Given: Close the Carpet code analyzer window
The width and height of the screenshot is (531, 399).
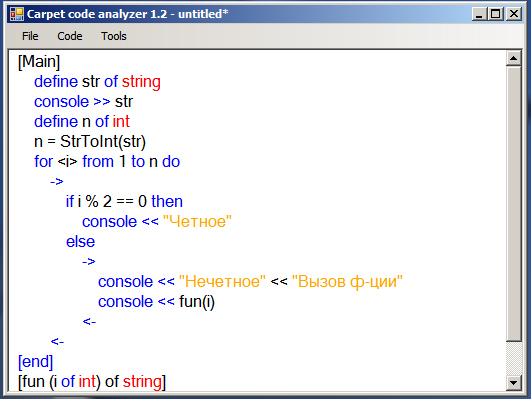Looking at the screenshot, I should pyautogui.click(x=514, y=14).
